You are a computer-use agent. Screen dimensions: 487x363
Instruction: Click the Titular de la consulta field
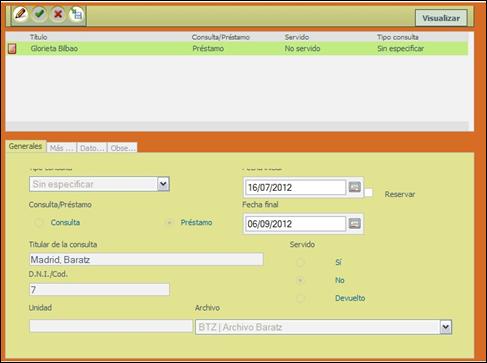click(x=146, y=259)
